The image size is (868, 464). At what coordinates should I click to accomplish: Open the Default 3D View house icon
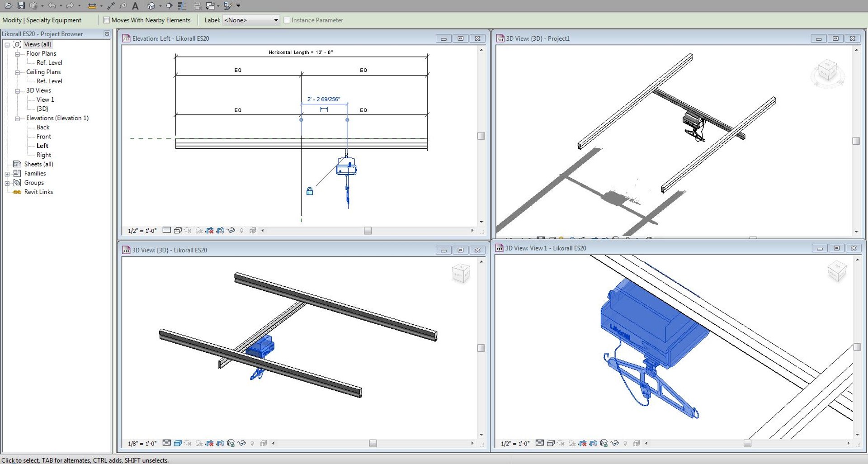[x=151, y=6]
